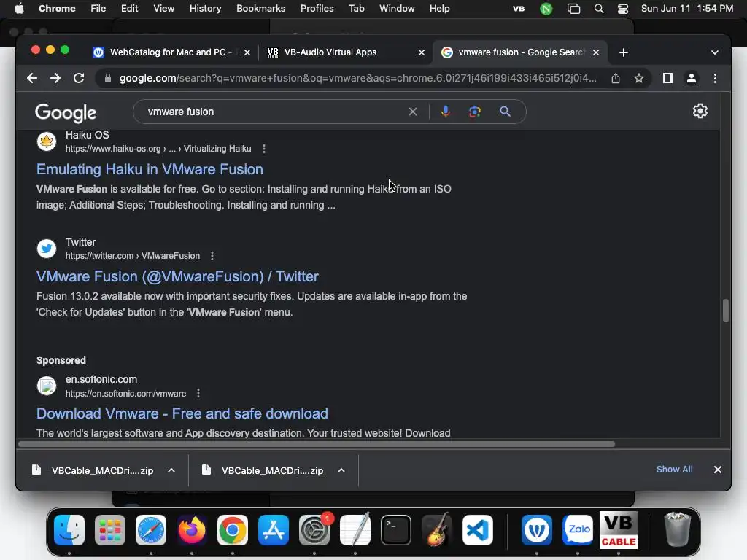Viewport: 747px width, 560px height.
Task: Open the Chrome profile avatar menu
Action: coord(692,78)
